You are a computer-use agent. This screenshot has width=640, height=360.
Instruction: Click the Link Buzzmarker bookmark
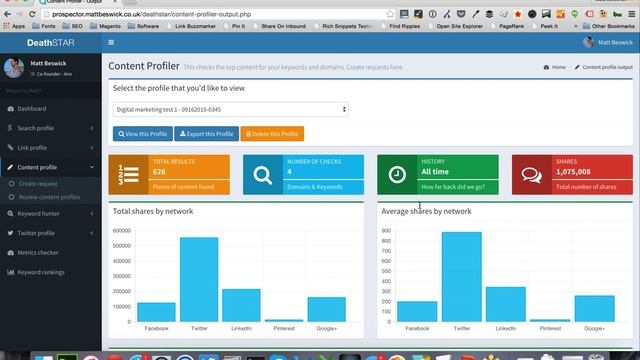(x=191, y=26)
